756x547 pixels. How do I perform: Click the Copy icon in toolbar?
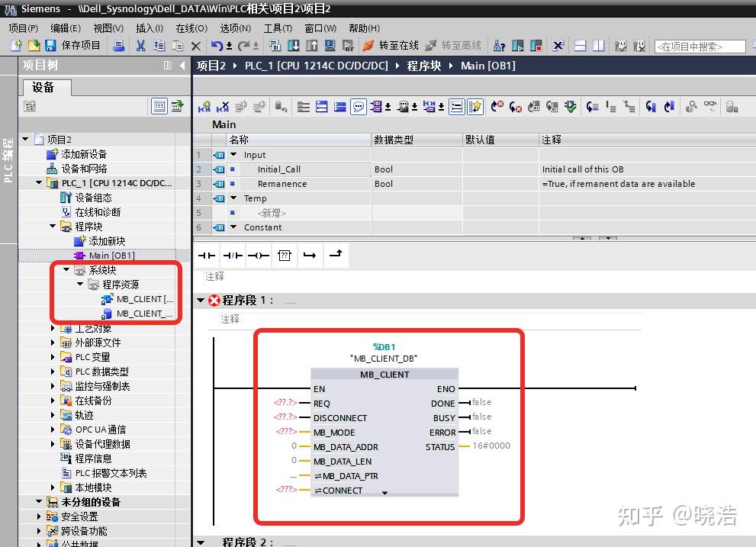click(x=159, y=45)
